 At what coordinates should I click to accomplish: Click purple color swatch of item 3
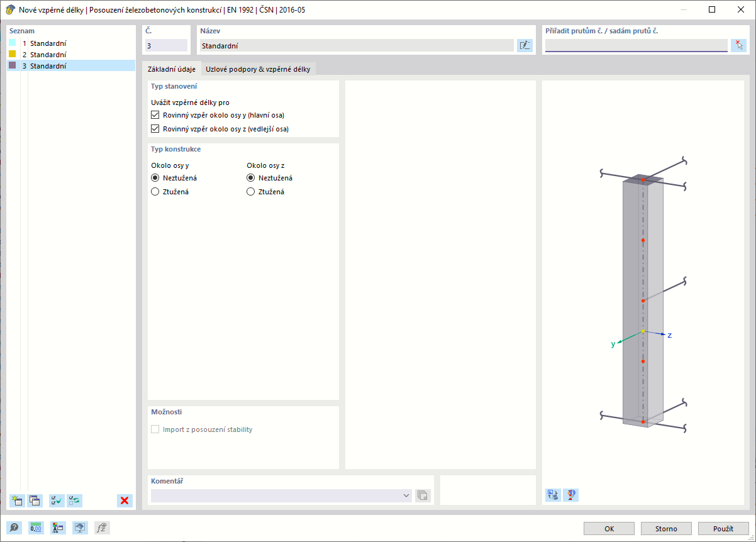click(x=12, y=65)
